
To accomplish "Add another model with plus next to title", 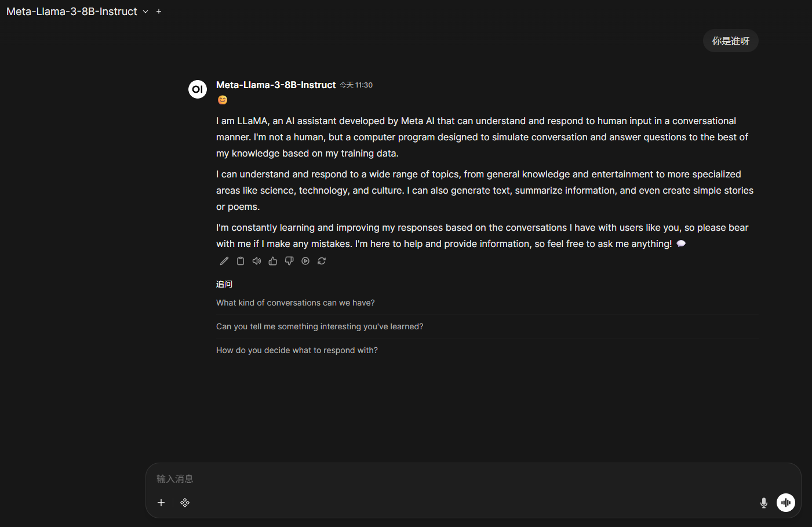I will tap(159, 12).
